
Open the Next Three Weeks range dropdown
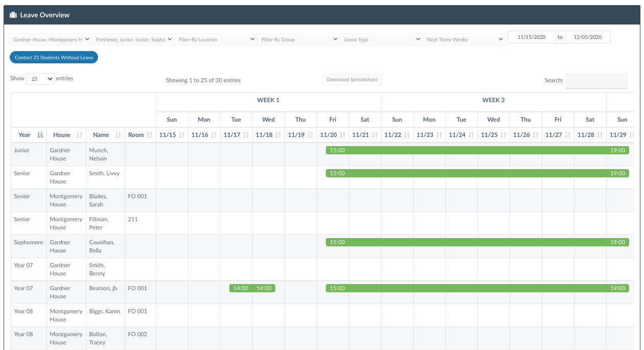coord(464,39)
